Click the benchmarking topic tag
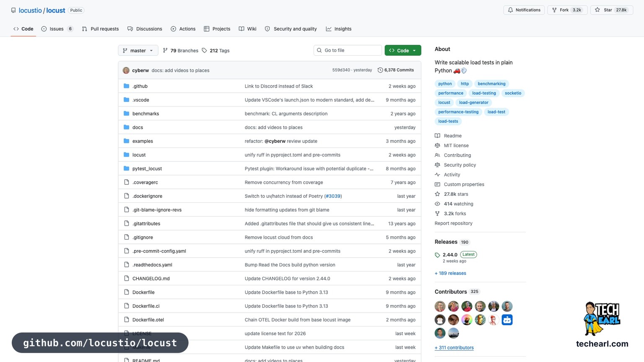Screen dimensions: 644x362 (x=491, y=84)
